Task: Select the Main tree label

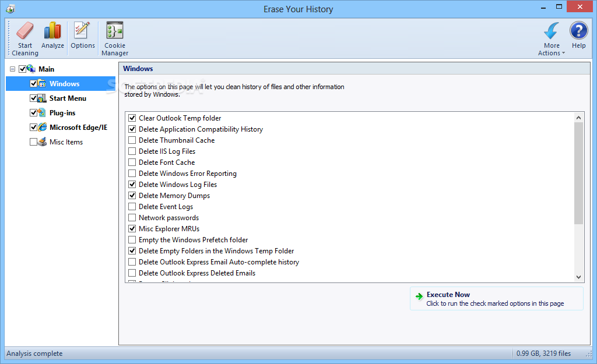Action: 47,69
